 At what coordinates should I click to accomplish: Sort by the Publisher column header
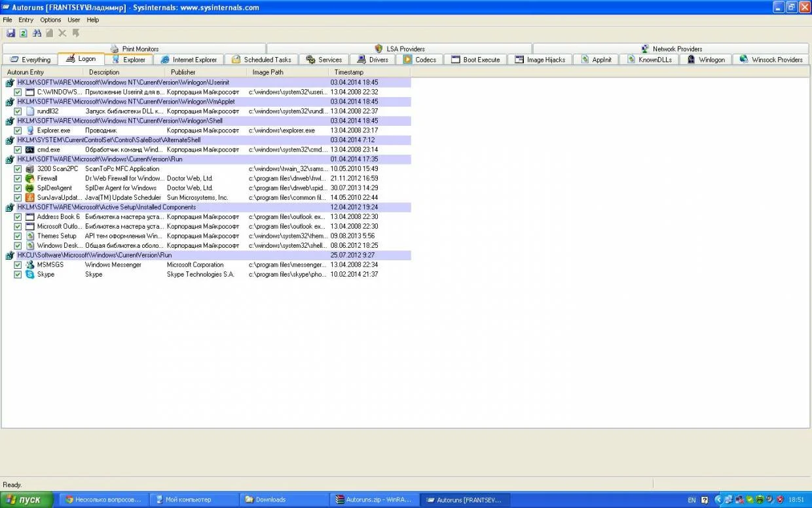pyautogui.click(x=206, y=72)
